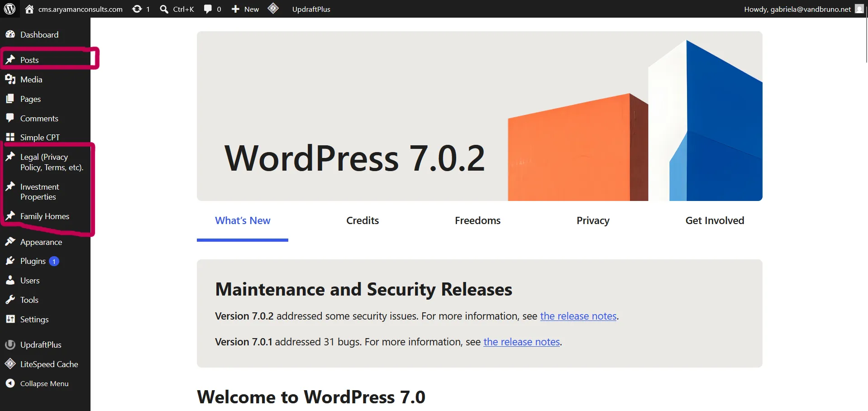Switch to the Privacy tab

tap(593, 221)
